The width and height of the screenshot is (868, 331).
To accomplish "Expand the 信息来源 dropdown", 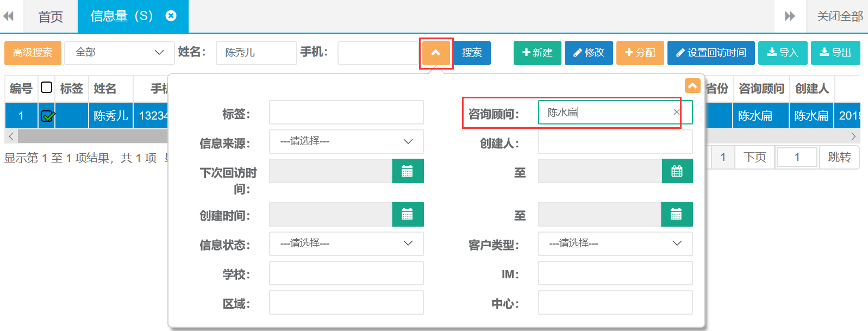I will pyautogui.click(x=346, y=141).
